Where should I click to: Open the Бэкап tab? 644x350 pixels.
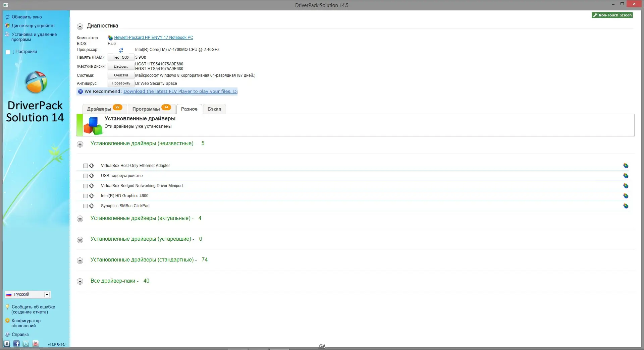(214, 109)
